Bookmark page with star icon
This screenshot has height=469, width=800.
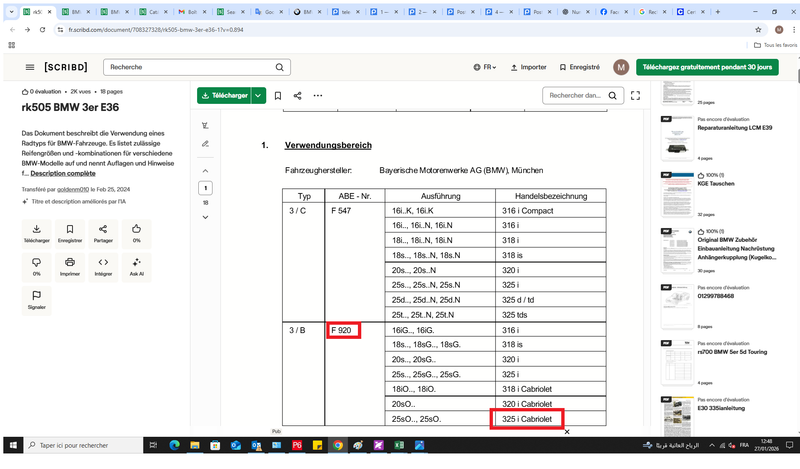point(758,30)
